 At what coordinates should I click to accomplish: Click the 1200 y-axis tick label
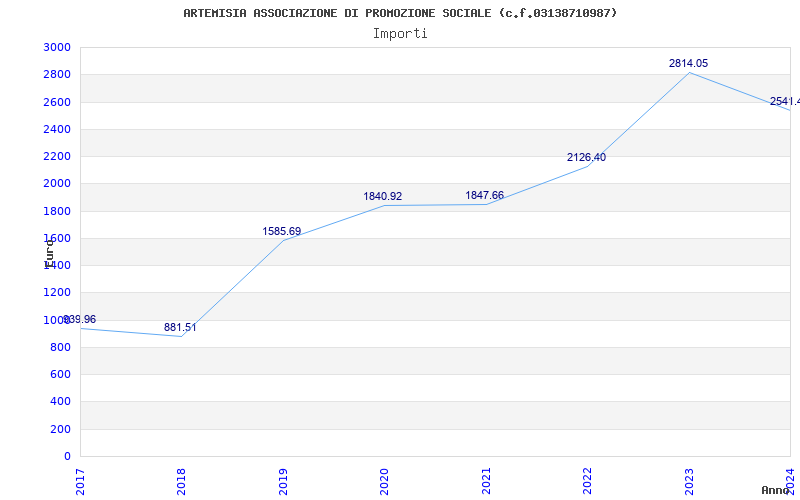(x=57, y=293)
